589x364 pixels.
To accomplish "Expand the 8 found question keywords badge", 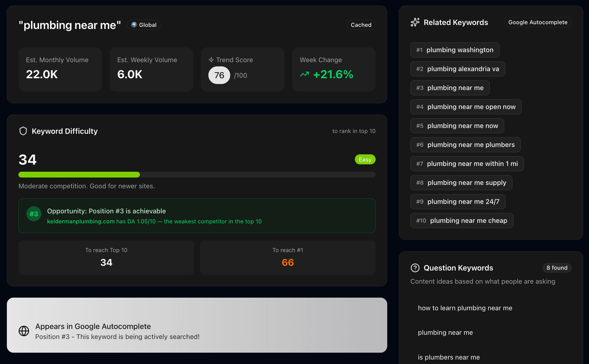I will [557, 268].
